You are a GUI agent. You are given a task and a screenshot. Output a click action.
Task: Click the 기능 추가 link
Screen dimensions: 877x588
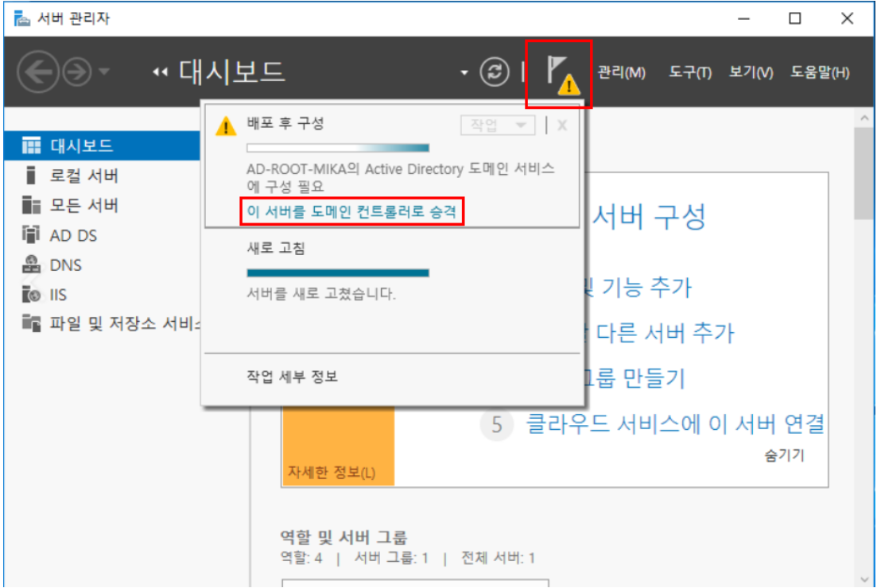coord(646,287)
